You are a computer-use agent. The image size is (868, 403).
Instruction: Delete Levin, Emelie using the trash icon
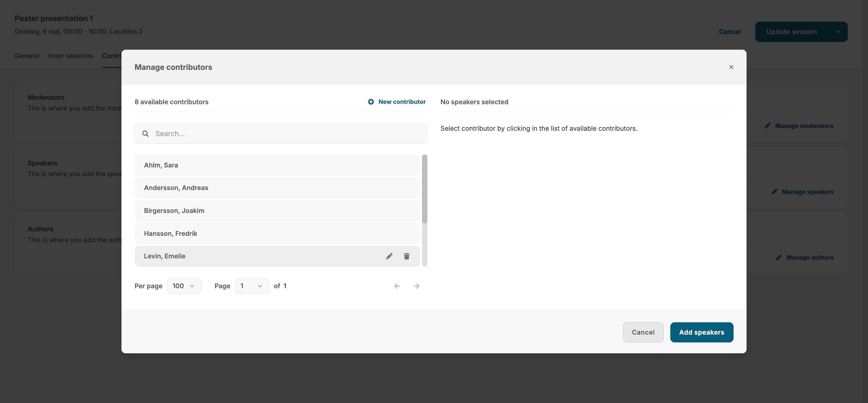407,256
